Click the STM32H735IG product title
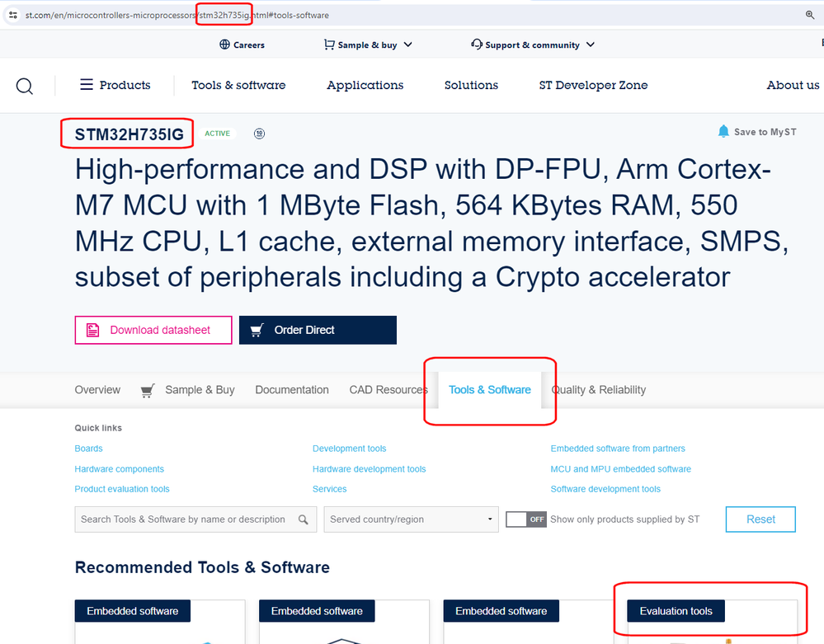This screenshot has width=824, height=644. (129, 134)
